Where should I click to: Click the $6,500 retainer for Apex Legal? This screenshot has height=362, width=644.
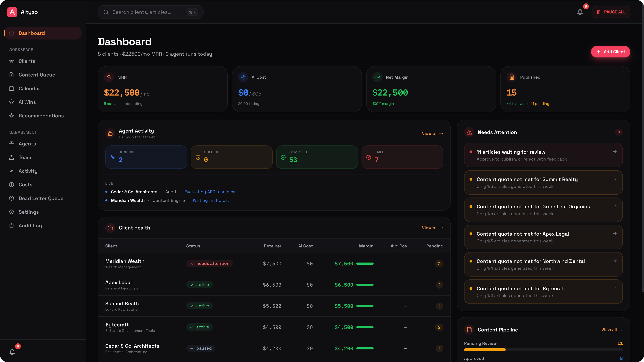(272, 285)
